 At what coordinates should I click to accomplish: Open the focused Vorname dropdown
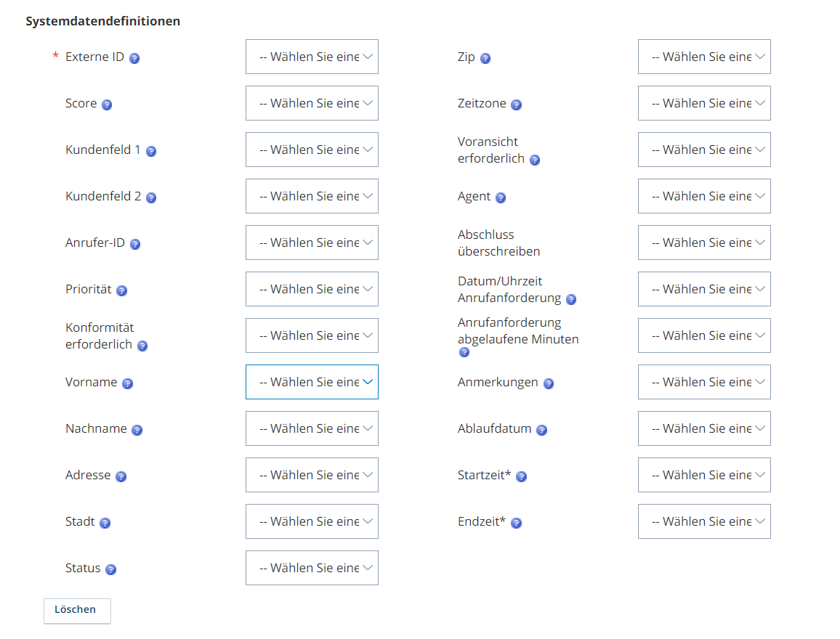312,382
